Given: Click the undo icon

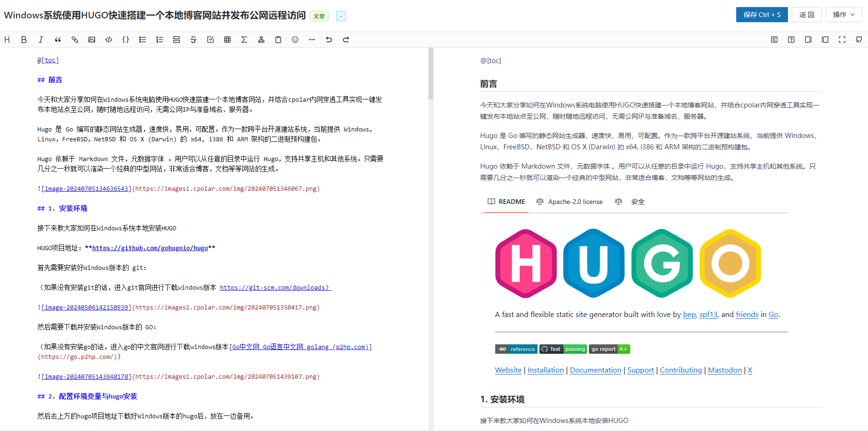Looking at the screenshot, I should tap(329, 40).
